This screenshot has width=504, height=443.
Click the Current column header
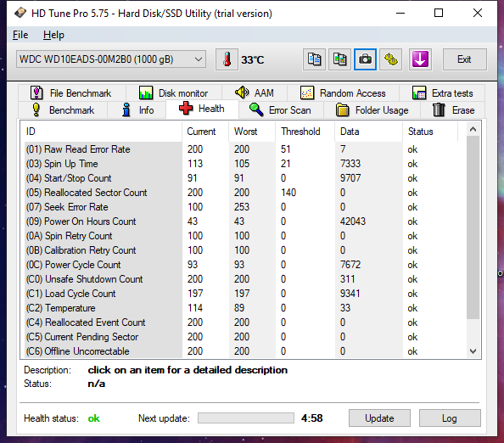(x=205, y=132)
